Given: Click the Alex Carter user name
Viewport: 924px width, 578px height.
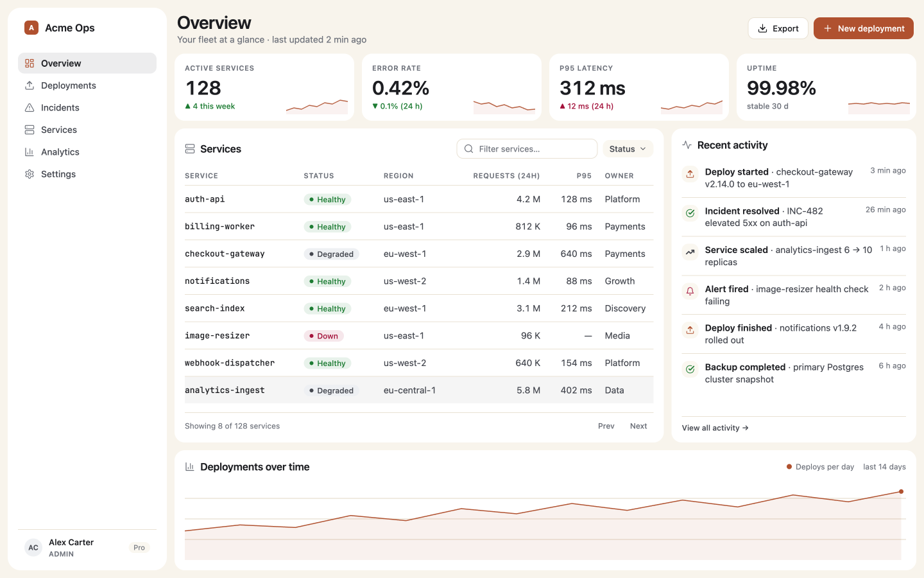Looking at the screenshot, I should (x=71, y=543).
